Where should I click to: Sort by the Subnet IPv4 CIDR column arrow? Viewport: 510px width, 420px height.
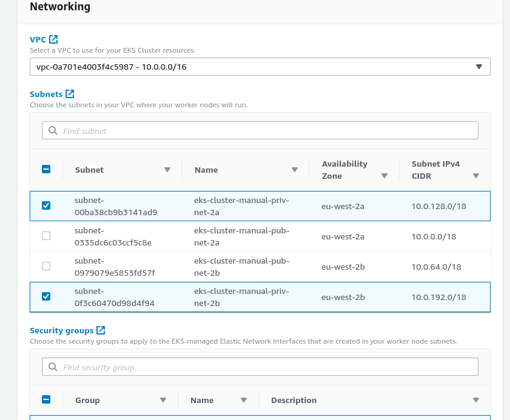click(x=476, y=176)
